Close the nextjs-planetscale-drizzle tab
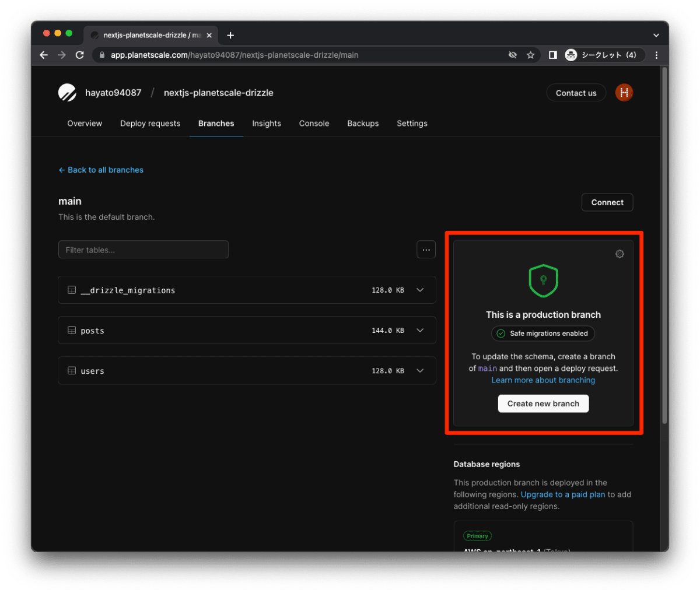The width and height of the screenshot is (700, 593). click(209, 35)
